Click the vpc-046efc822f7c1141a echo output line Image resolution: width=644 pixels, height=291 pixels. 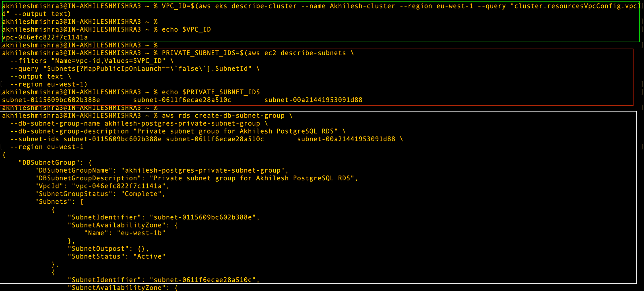pyautogui.click(x=45, y=37)
